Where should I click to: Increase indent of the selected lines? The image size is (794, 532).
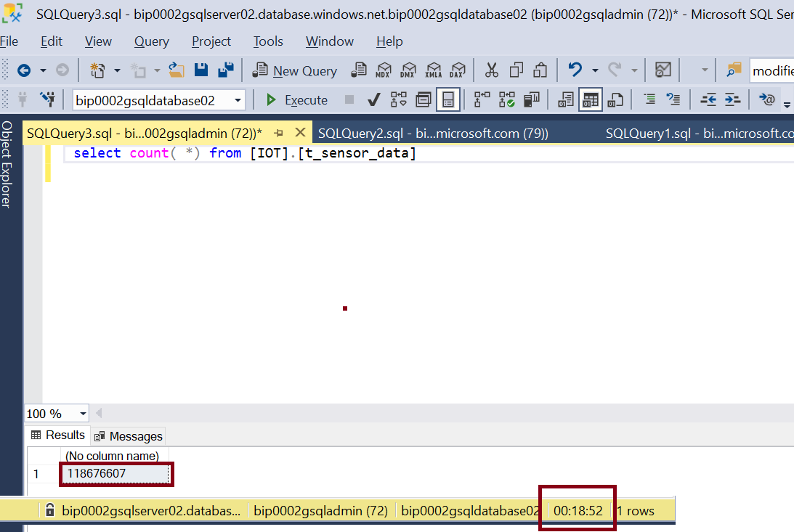(733, 99)
